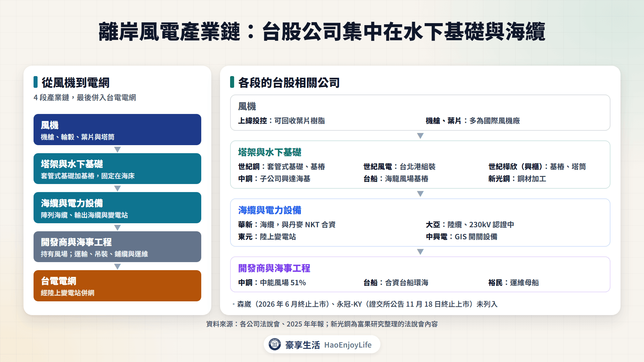This screenshot has height=362, width=644.
Task: Click the entry 台船：海龍風場基樁
Action: 396,179
